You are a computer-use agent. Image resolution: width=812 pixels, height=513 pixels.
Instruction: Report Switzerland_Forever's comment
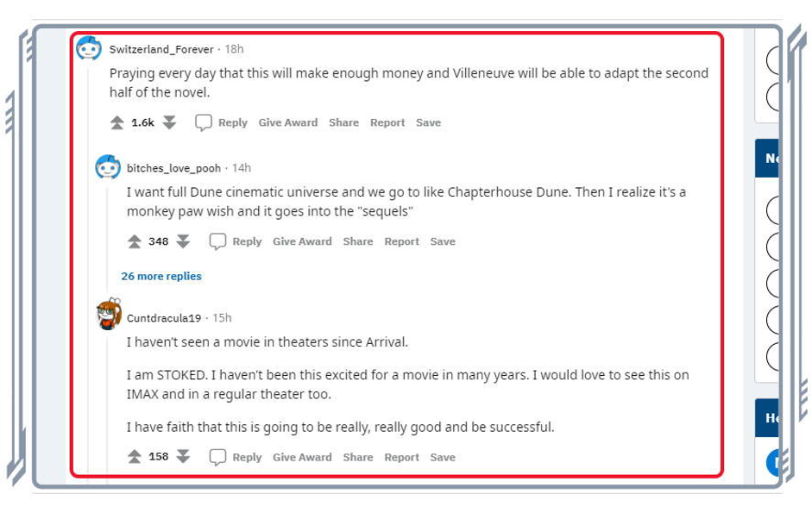(387, 123)
